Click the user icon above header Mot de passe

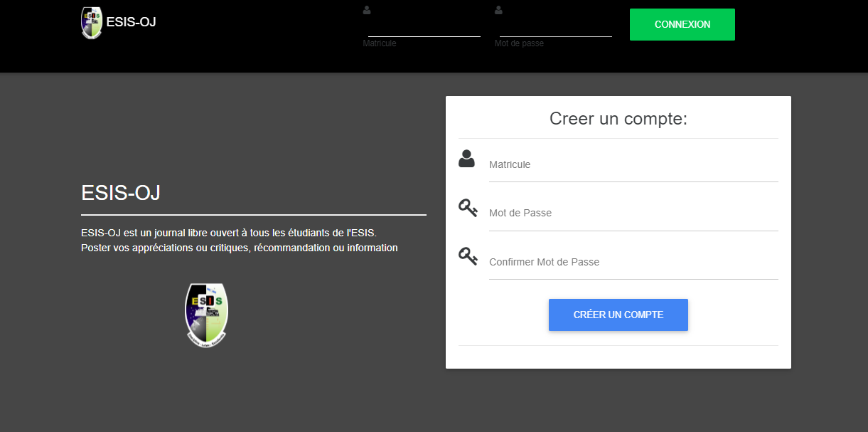click(x=498, y=10)
